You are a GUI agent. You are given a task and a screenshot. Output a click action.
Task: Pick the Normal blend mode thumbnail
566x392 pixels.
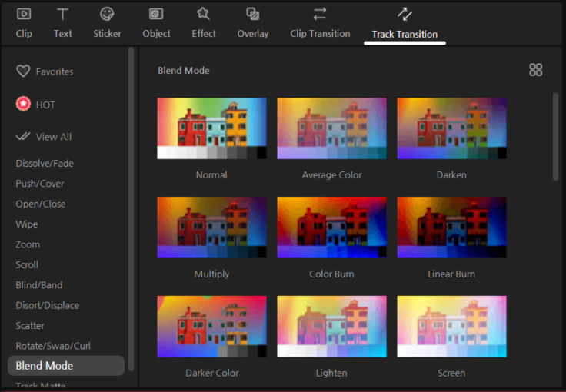point(211,128)
